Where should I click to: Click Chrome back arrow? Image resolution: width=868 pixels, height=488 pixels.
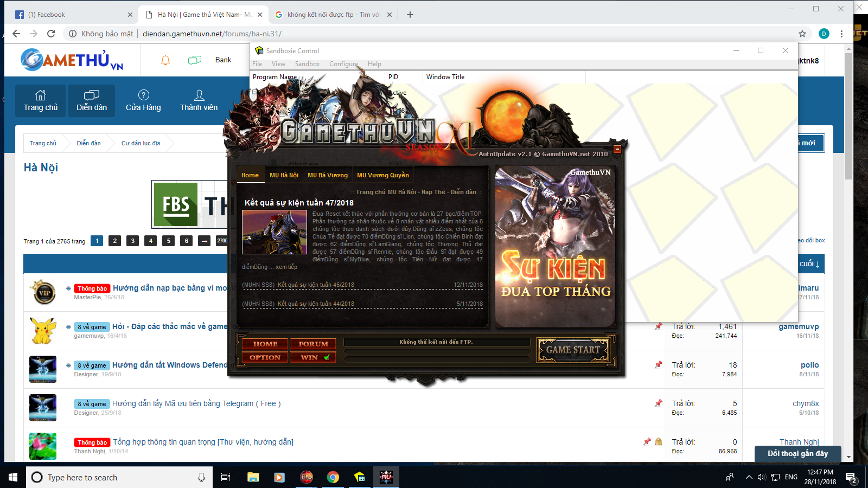pos(16,34)
